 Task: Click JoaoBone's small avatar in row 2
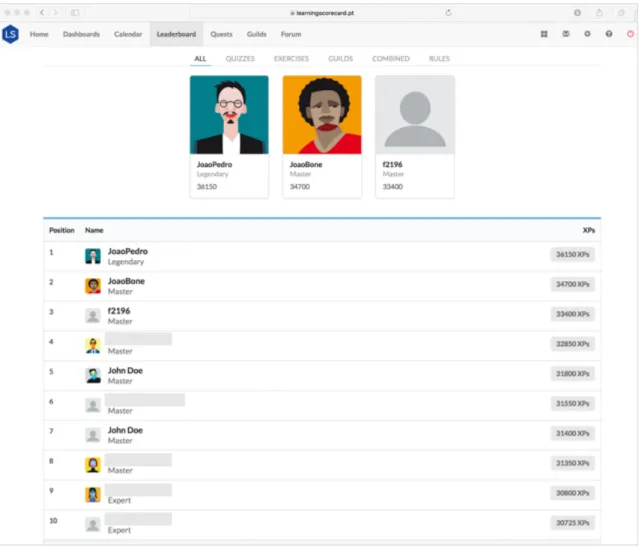(93, 286)
